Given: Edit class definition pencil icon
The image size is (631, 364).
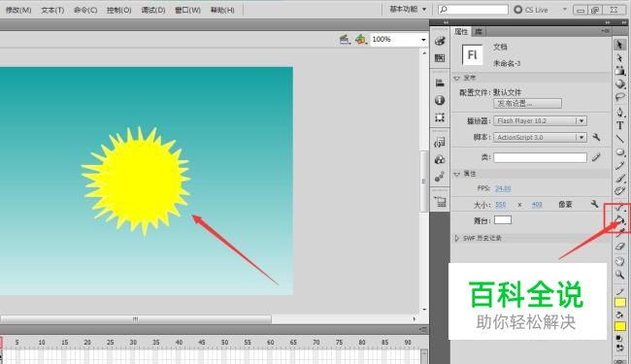Looking at the screenshot, I should click(x=596, y=157).
